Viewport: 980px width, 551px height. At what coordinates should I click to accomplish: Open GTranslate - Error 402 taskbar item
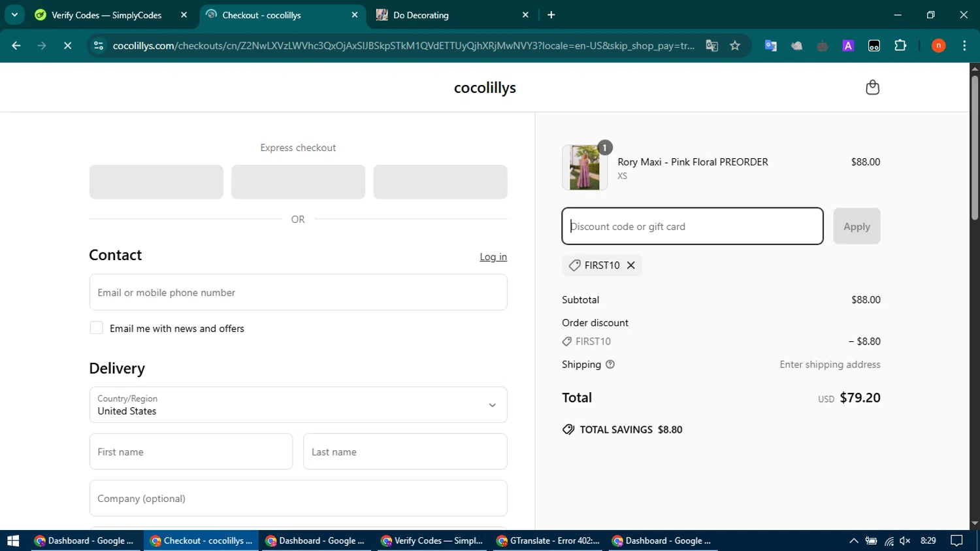(548, 541)
